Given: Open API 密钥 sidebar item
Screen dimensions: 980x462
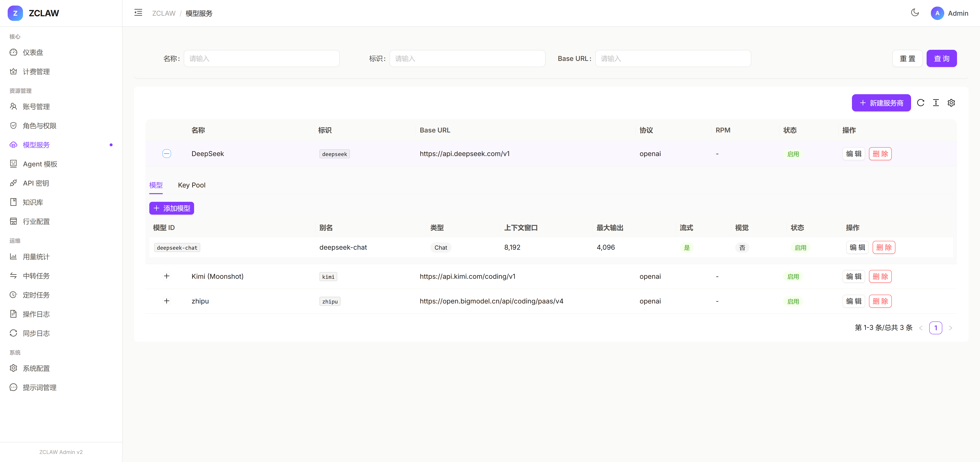Looking at the screenshot, I should 36,183.
